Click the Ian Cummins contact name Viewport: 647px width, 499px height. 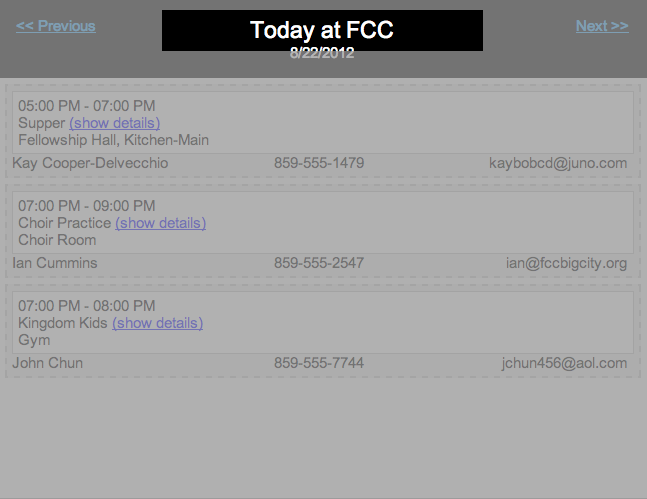pos(55,263)
